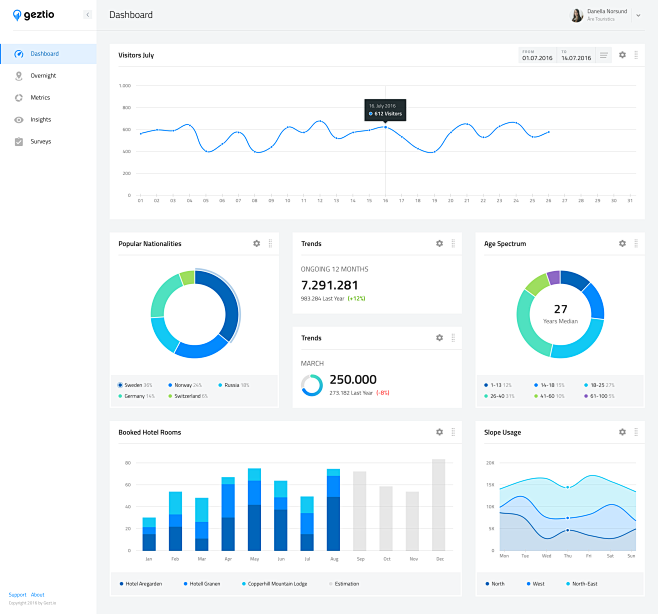Open settings gear for Ongoing 12 Months Trends

439,243
